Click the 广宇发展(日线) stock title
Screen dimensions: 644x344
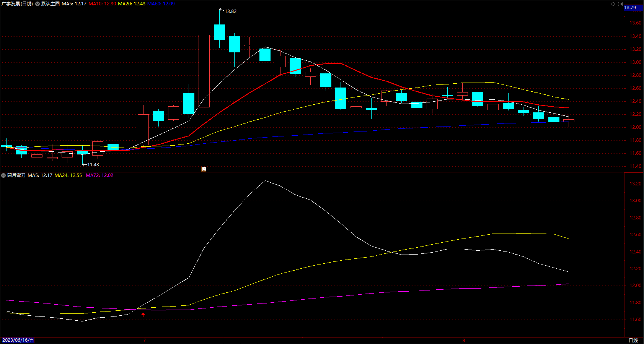click(17, 4)
